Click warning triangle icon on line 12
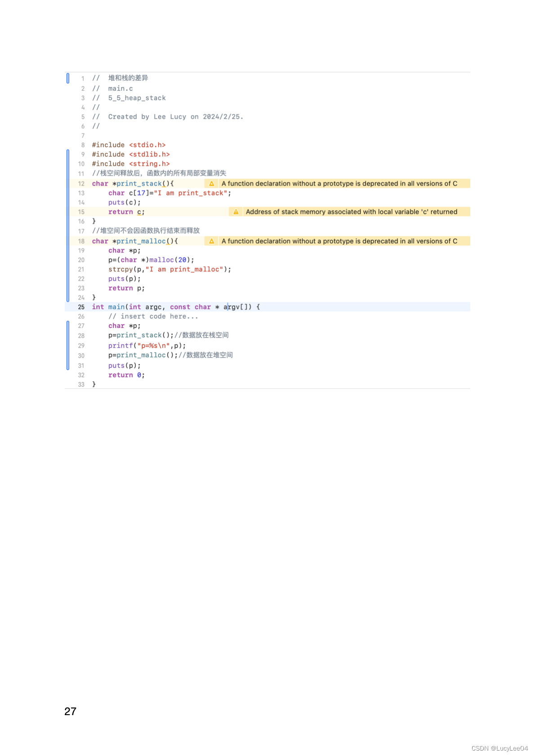535x756 pixels. (x=211, y=184)
